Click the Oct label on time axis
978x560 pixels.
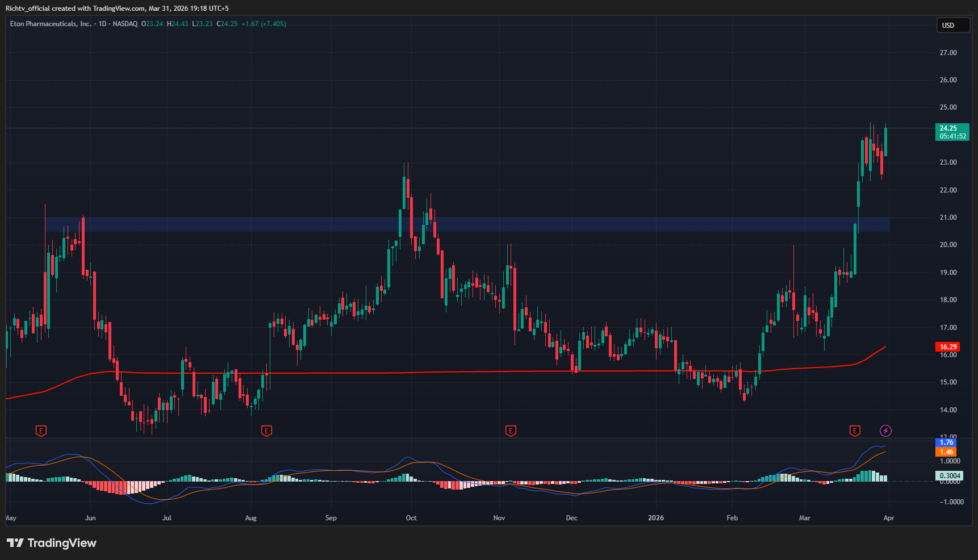coord(411,518)
